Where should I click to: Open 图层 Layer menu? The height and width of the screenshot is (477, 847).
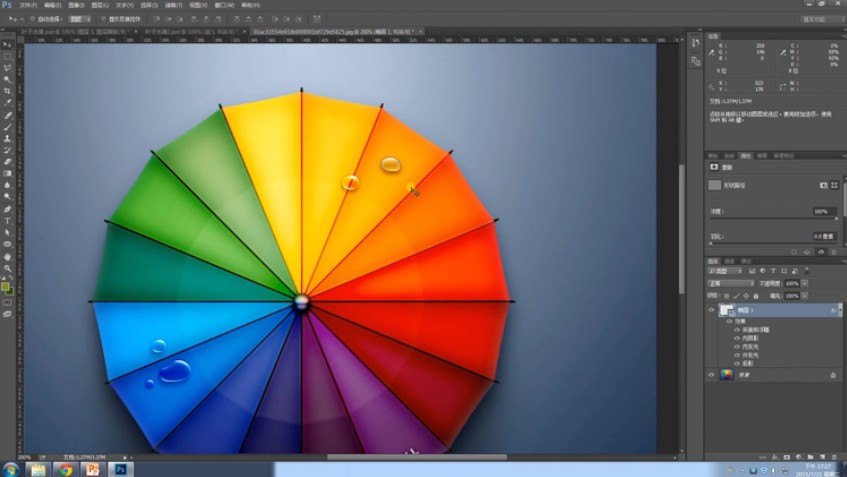(x=100, y=5)
